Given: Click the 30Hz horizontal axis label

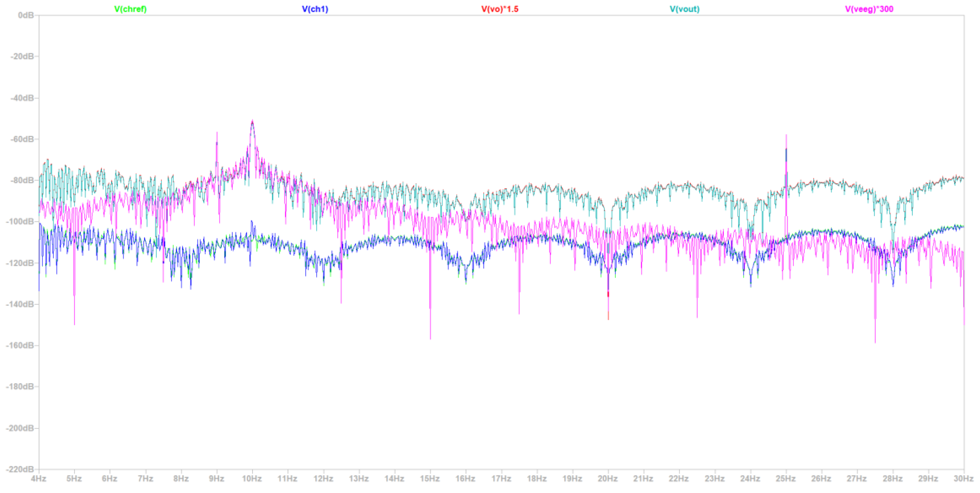Looking at the screenshot, I should coord(963,479).
